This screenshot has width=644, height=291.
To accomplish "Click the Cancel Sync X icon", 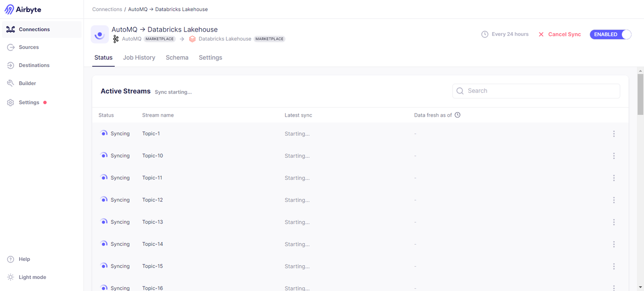I will click(541, 34).
